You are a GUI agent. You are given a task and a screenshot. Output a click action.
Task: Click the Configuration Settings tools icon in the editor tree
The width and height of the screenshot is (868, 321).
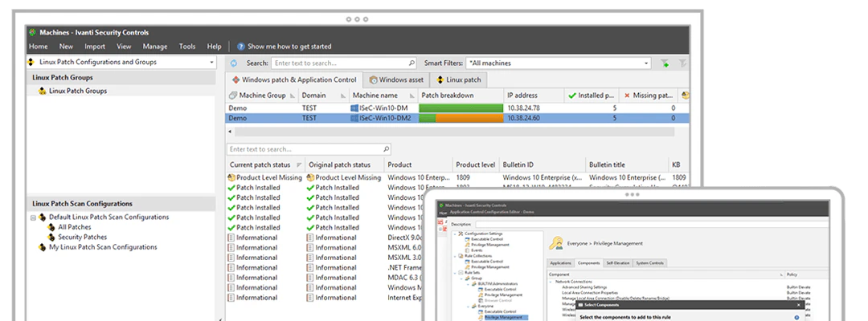click(461, 234)
